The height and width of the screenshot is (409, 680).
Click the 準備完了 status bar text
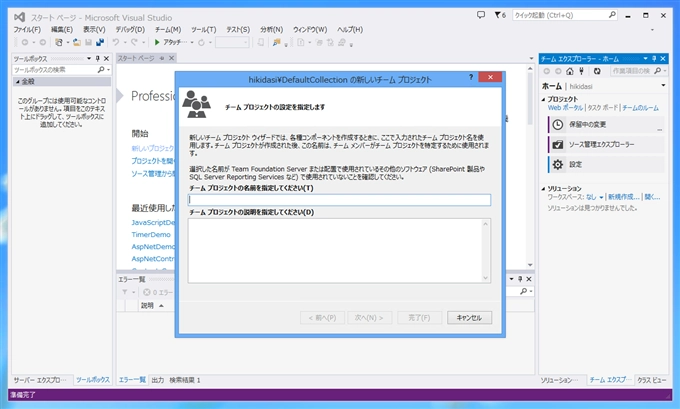pyautogui.click(x=23, y=395)
